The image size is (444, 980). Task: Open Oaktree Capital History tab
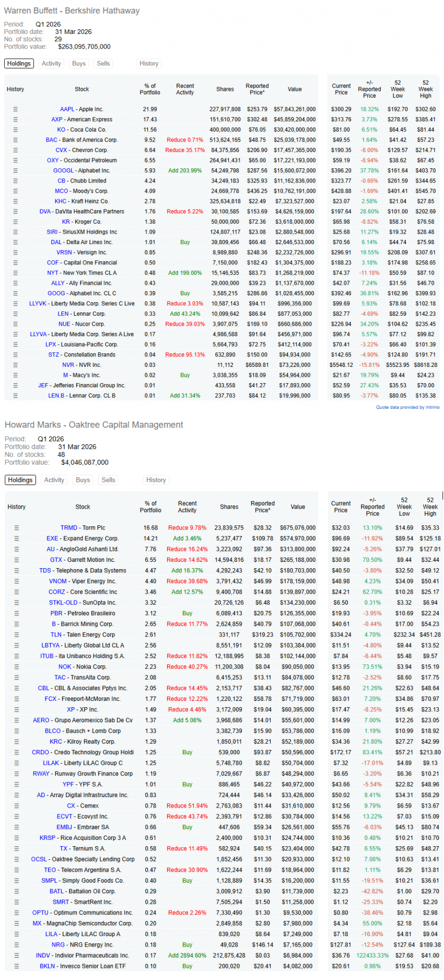(x=156, y=480)
